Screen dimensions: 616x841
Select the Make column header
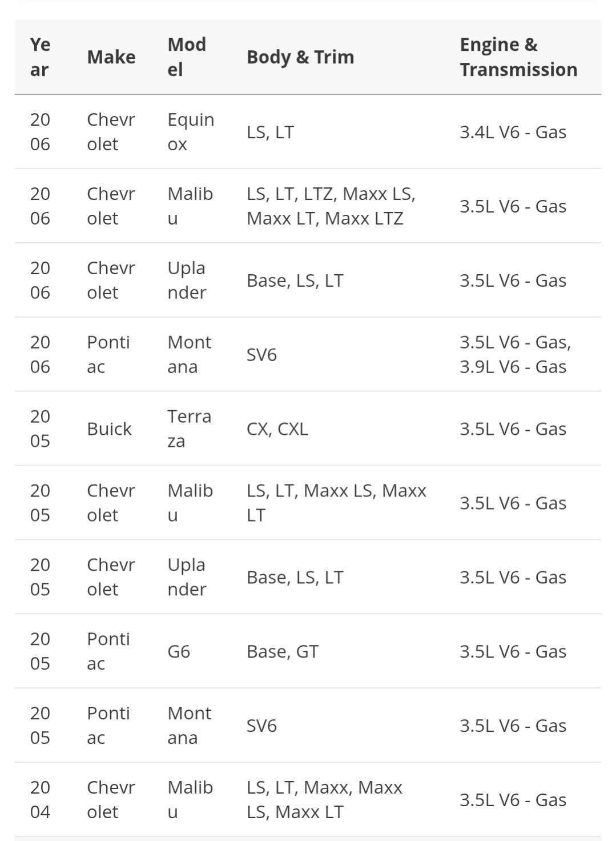click(111, 57)
